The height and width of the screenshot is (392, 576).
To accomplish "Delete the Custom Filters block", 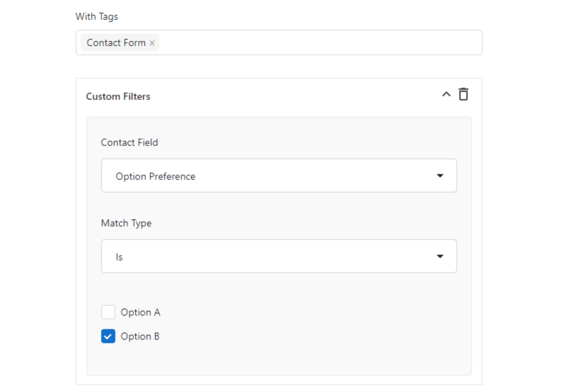I will click(463, 94).
